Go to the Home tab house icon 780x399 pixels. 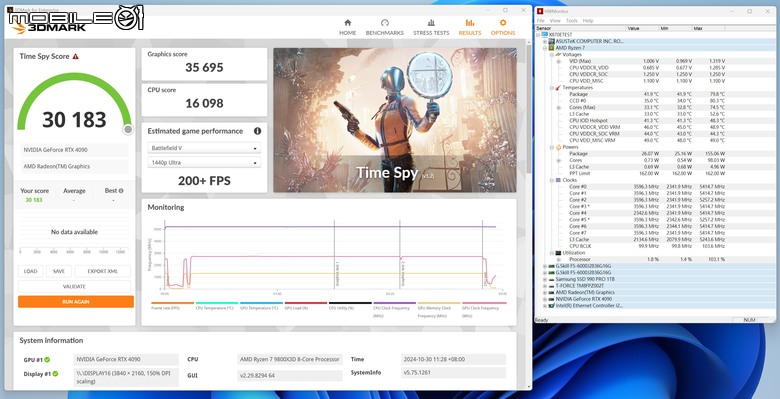pos(348,22)
